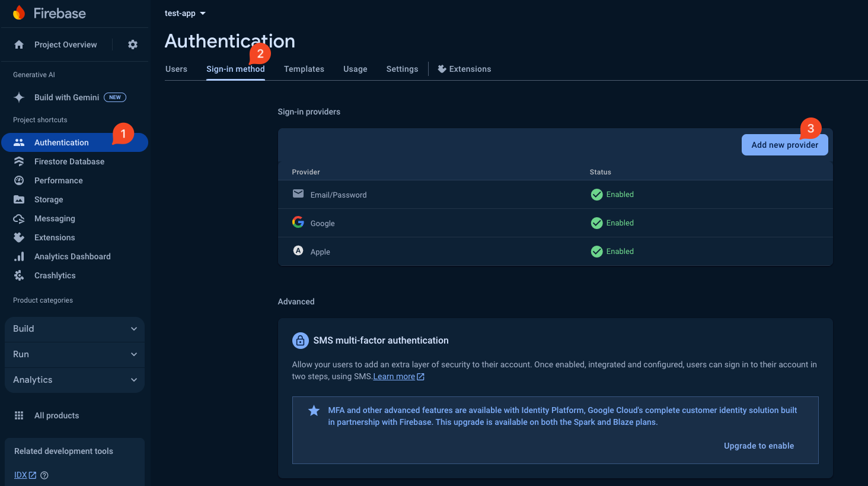Click the Google G logo icon
The width and height of the screenshot is (868, 486).
coord(298,222)
